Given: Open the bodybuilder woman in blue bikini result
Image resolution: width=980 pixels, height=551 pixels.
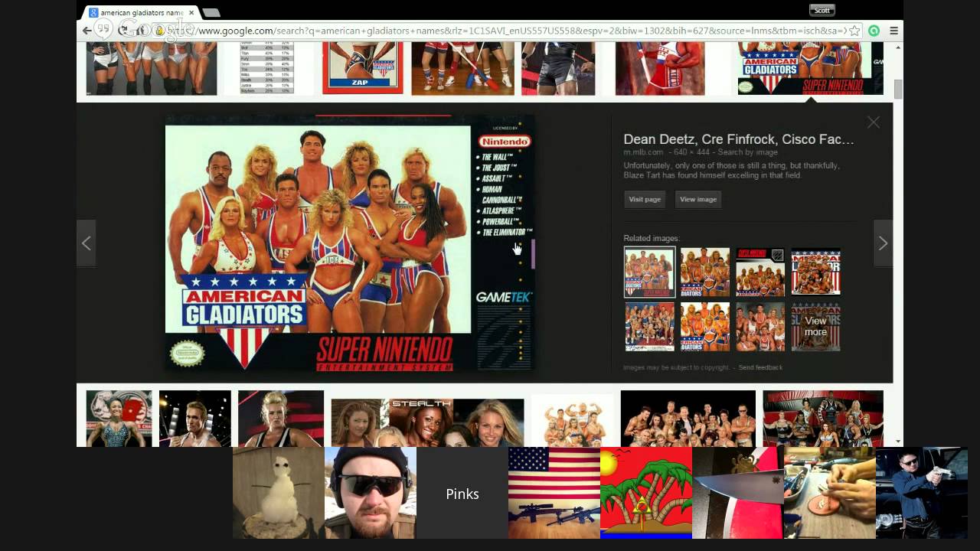Looking at the screenshot, I should 119,419.
